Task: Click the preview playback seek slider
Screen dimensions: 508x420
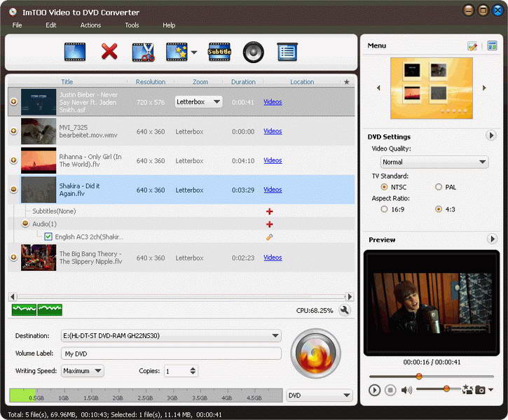Action: pyautogui.click(x=431, y=376)
